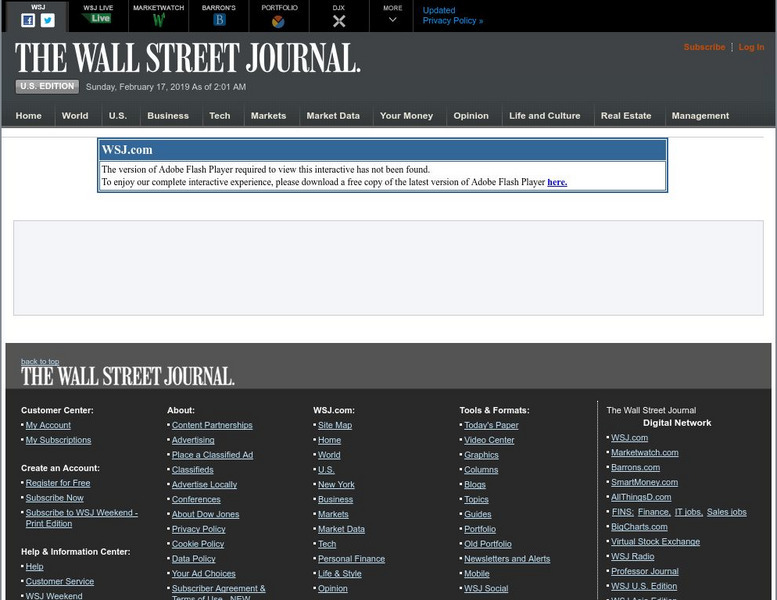Open the WSJ Radio link
Screen dimensions: 777x600
point(632,556)
